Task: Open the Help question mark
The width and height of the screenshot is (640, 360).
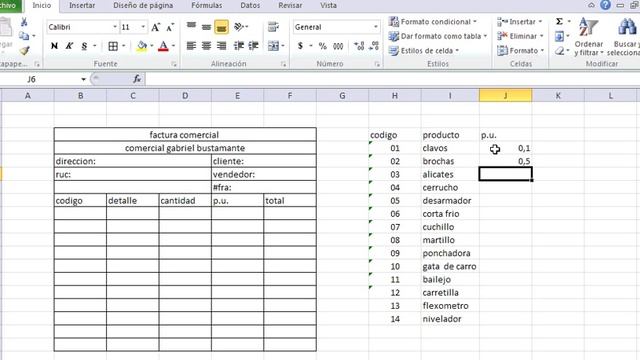Action: coord(605,5)
